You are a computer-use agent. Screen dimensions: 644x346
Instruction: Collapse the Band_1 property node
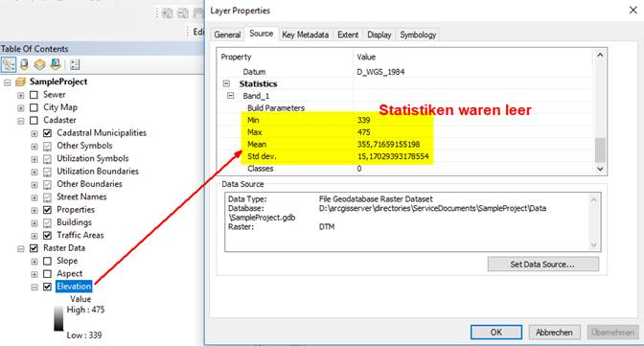(230, 96)
